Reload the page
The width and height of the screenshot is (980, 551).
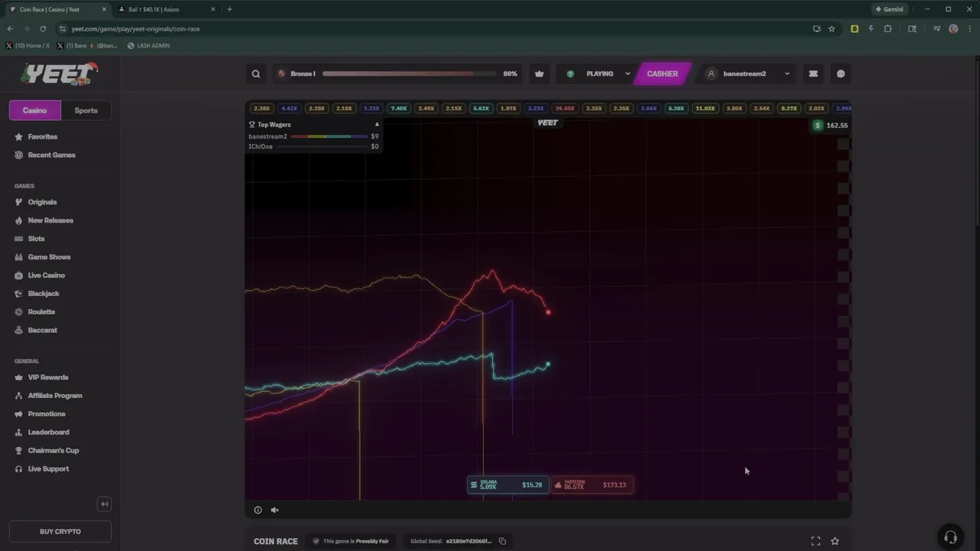coord(43,29)
